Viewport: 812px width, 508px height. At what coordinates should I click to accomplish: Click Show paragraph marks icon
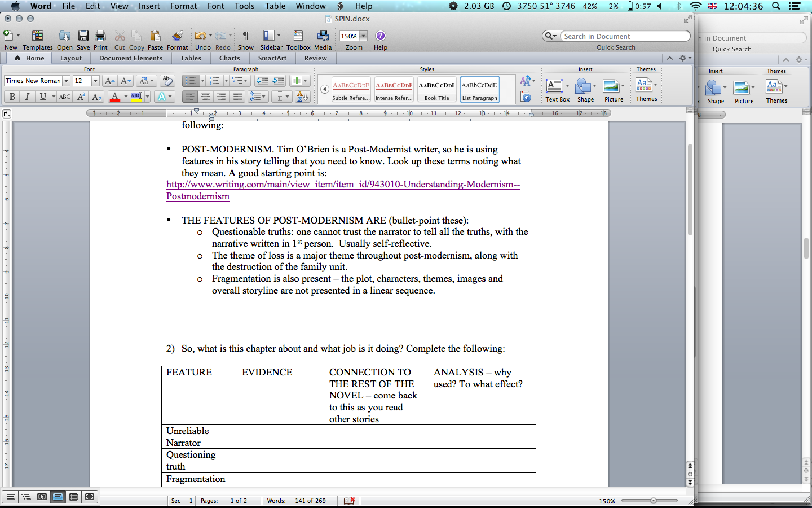245,36
